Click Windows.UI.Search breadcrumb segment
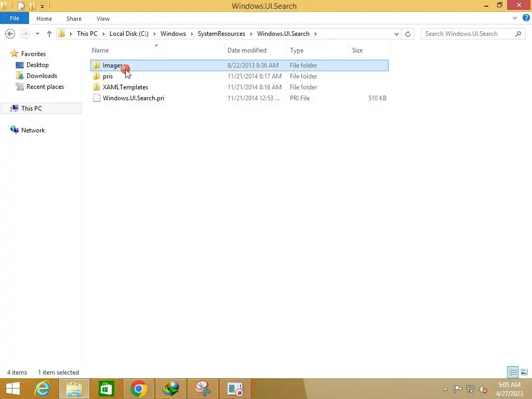532x399 pixels. [x=283, y=34]
